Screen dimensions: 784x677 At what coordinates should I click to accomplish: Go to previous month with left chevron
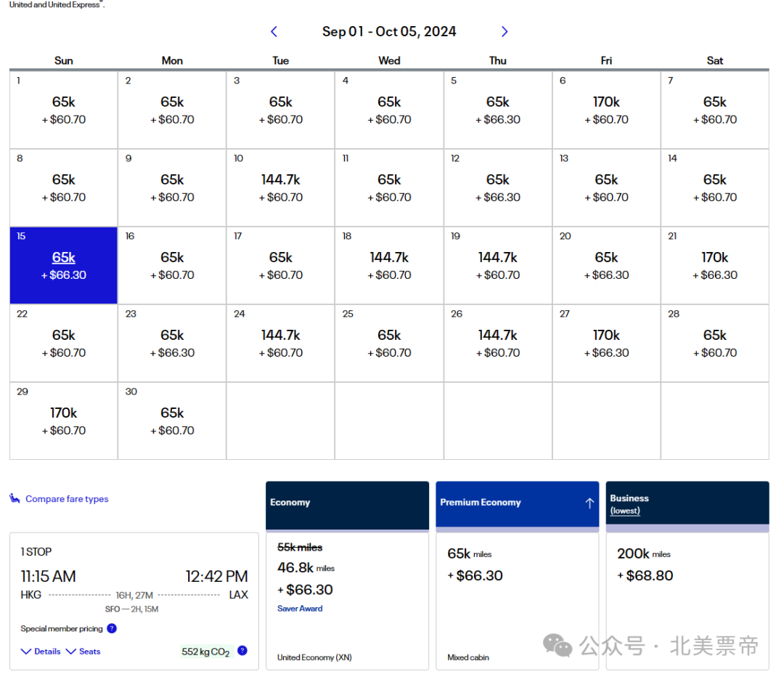274,31
